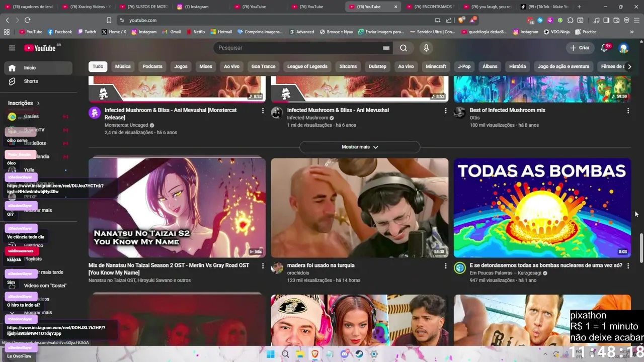Expand the Inscrições section
644x362 pixels.
[x=24, y=103]
